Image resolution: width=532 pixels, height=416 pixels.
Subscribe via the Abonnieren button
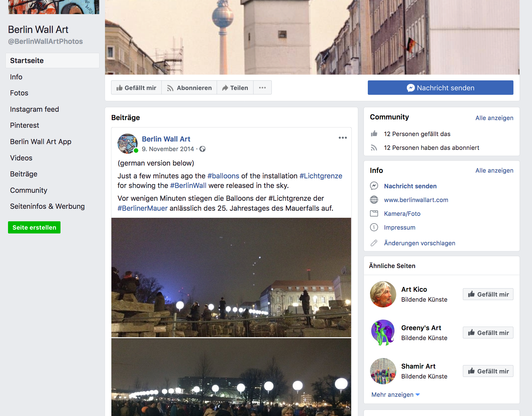coord(189,88)
